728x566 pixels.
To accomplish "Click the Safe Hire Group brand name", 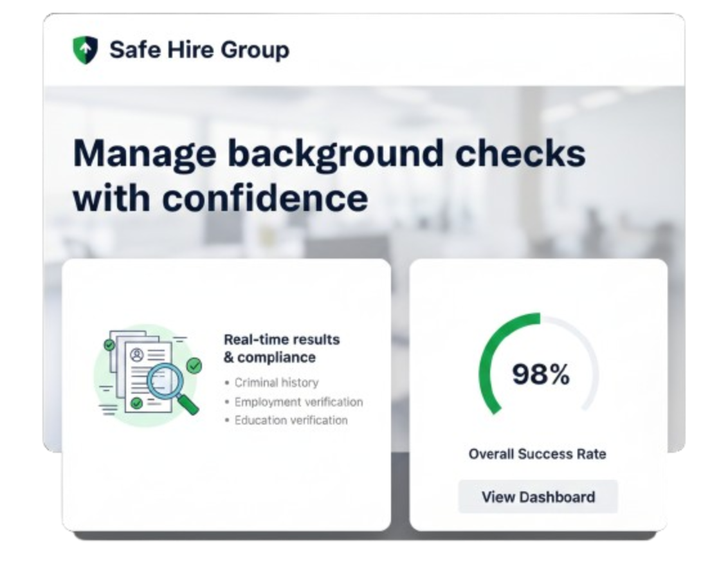I will click(199, 50).
